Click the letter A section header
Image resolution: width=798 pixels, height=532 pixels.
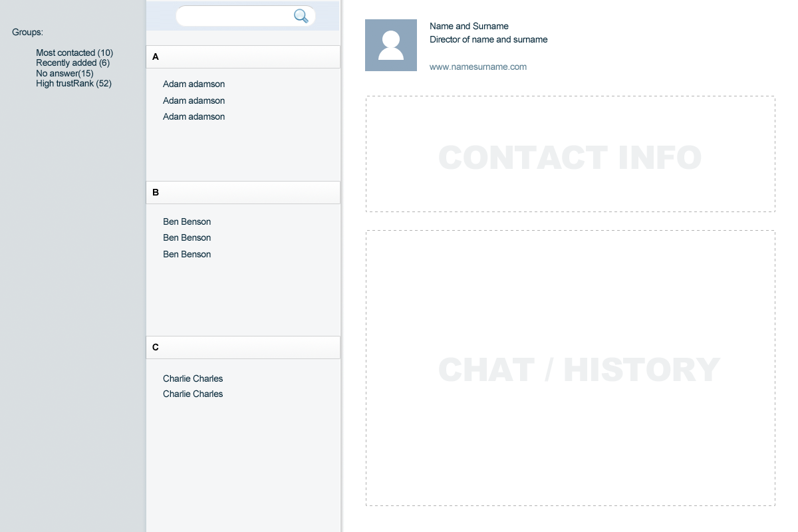[243, 57]
